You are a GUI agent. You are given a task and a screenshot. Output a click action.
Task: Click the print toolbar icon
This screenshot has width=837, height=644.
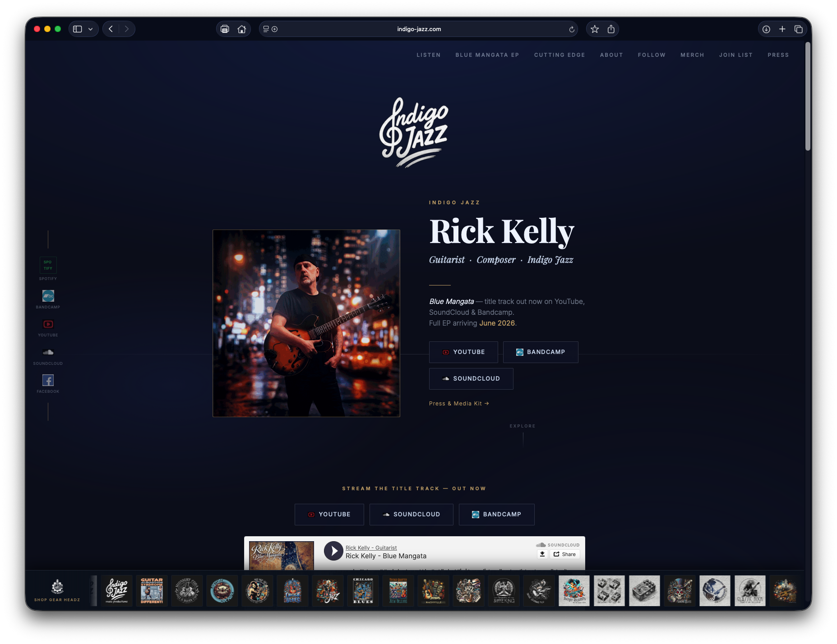click(225, 29)
